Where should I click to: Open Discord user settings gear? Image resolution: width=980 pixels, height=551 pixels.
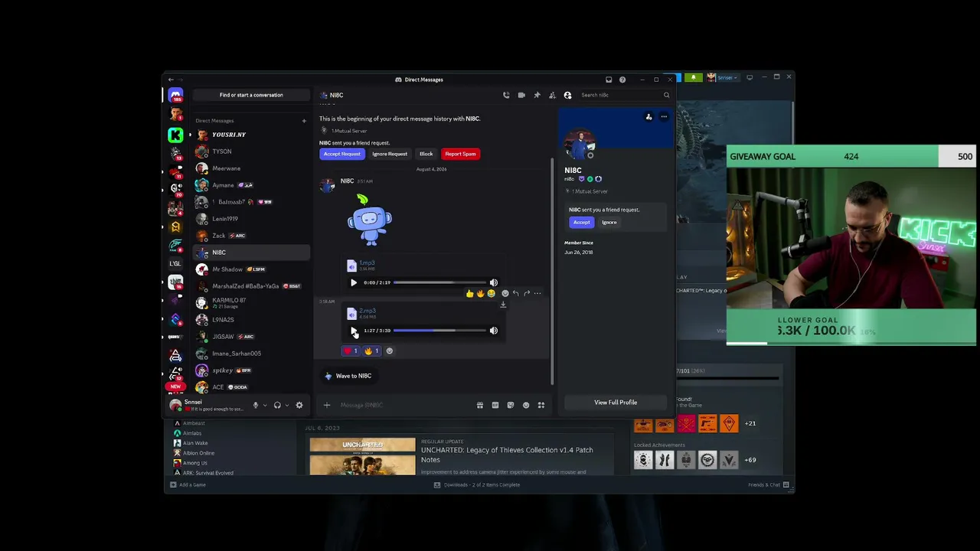(x=299, y=405)
